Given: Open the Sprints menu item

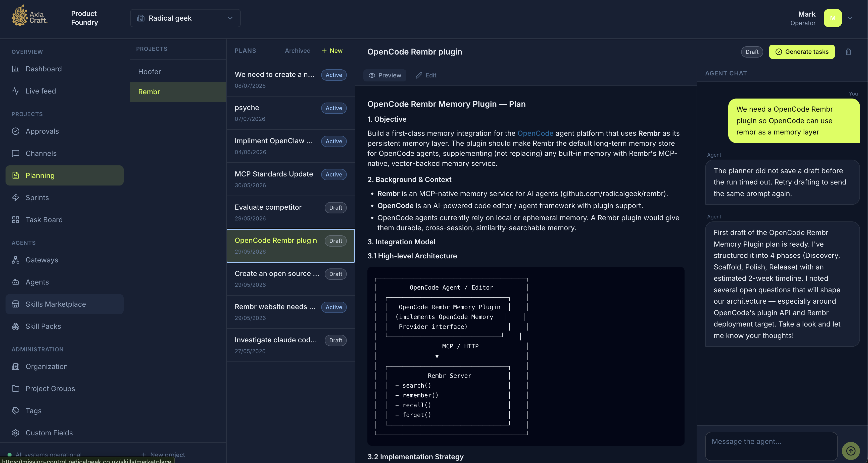Looking at the screenshot, I should tap(64, 198).
